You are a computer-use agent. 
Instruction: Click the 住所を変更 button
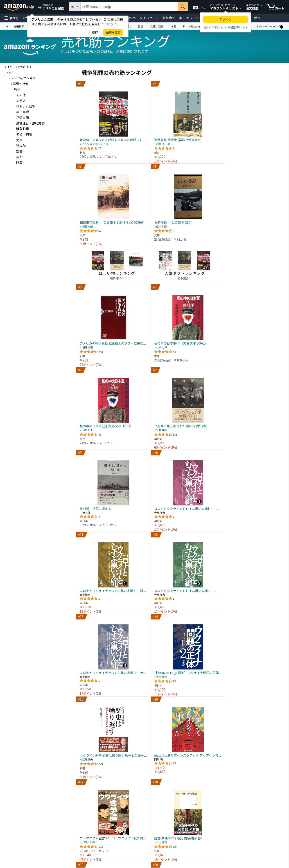coord(113,33)
